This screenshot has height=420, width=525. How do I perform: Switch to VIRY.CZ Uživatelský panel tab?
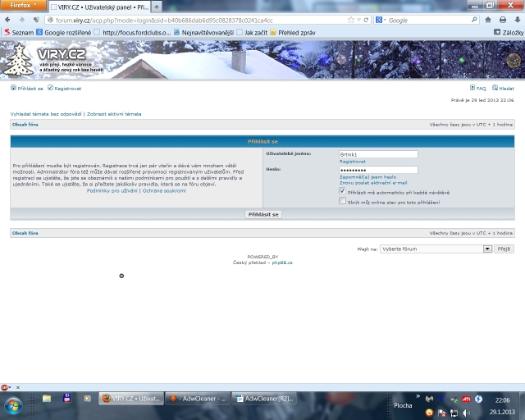[98, 7]
